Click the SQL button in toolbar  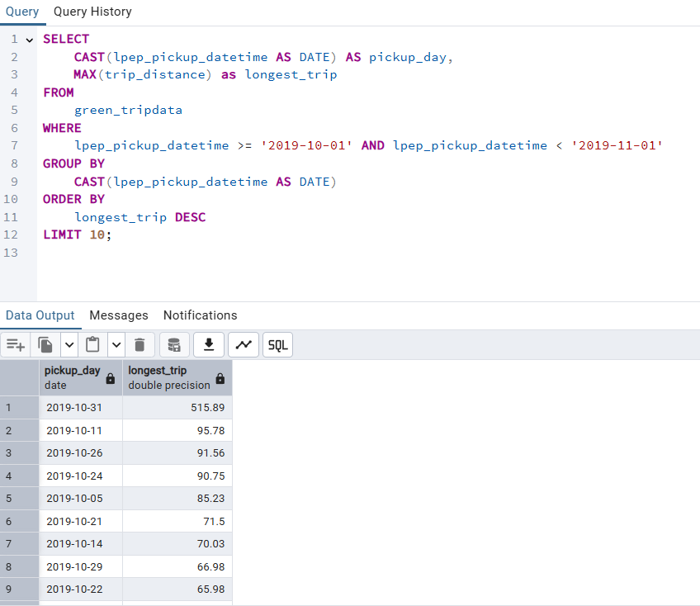277,345
